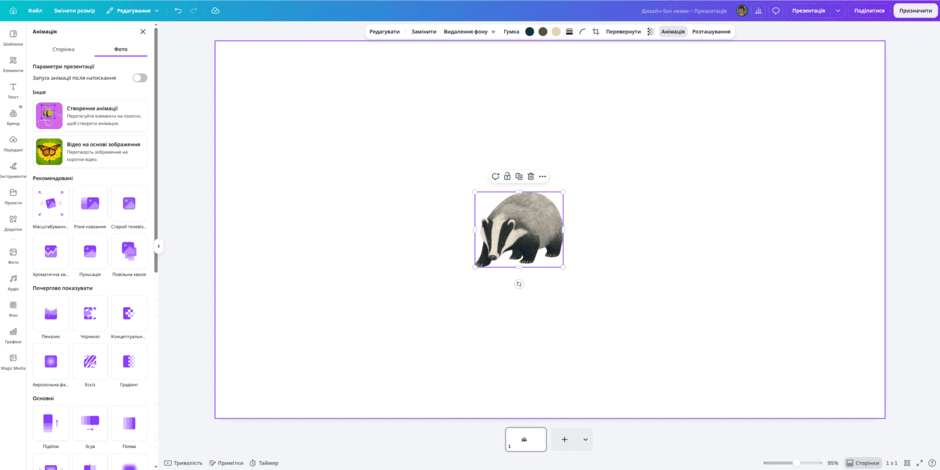Switch to the Фото tab

(120, 49)
